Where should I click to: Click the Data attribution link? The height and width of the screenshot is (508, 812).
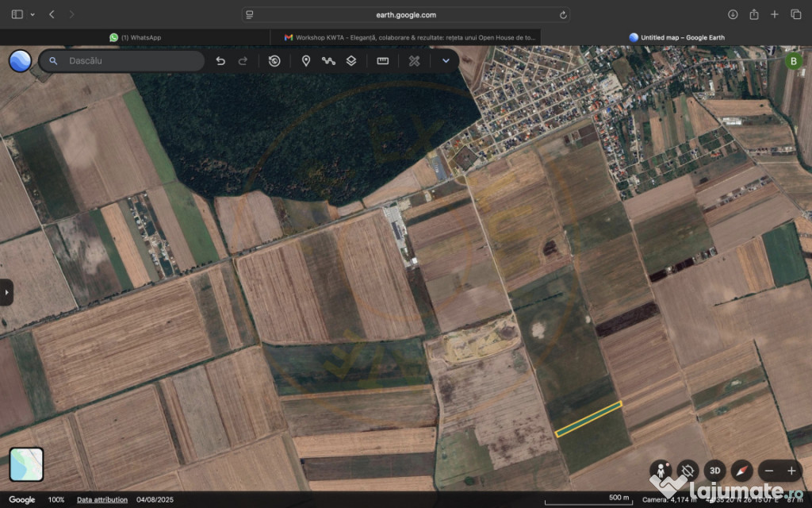(x=102, y=500)
